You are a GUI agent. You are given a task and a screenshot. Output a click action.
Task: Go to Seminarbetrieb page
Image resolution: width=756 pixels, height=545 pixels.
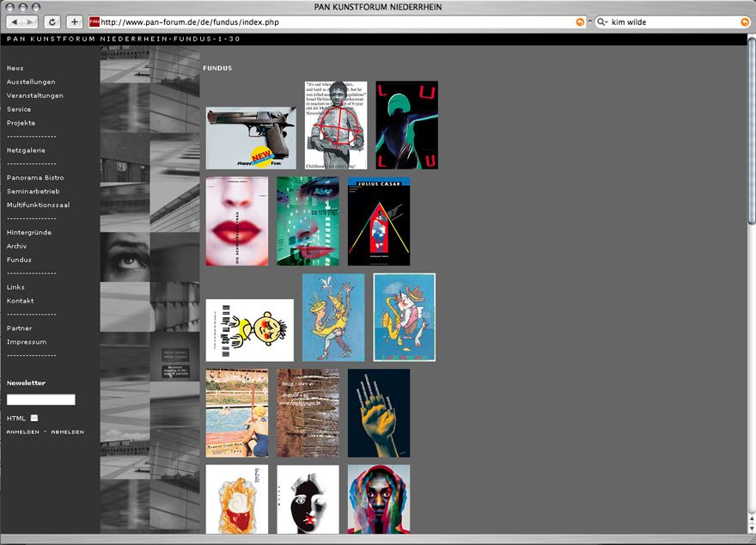click(34, 192)
